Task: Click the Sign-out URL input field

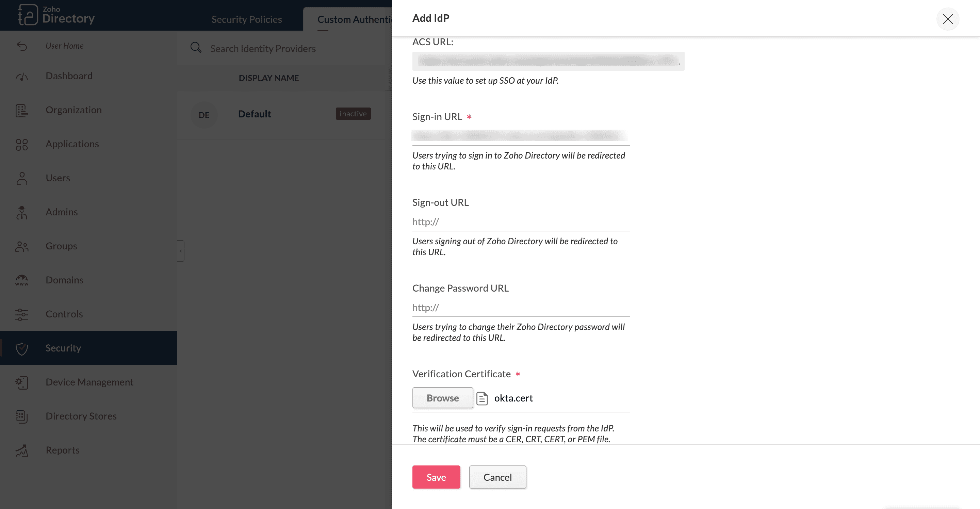Action: (521, 222)
